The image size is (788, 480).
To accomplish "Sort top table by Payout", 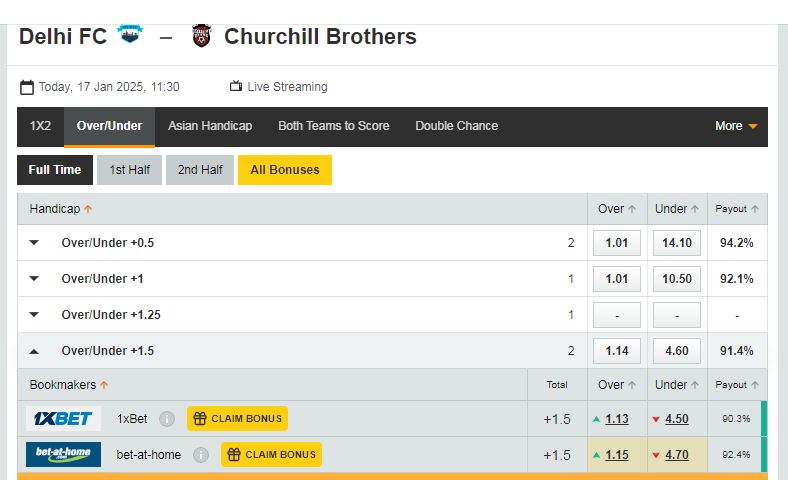I will (x=737, y=209).
